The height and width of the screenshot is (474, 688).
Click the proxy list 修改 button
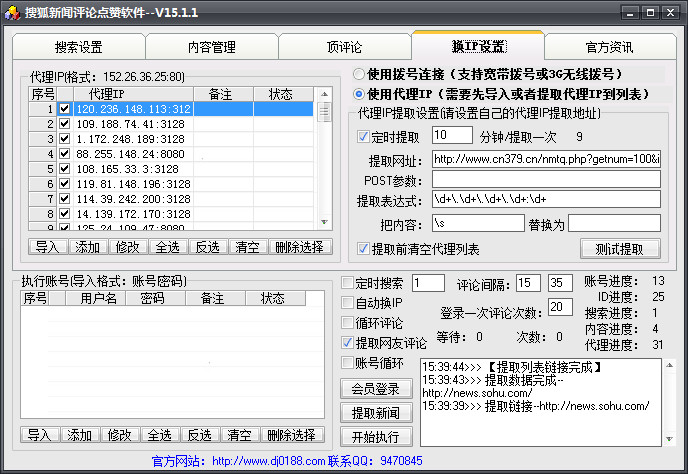pos(127,247)
